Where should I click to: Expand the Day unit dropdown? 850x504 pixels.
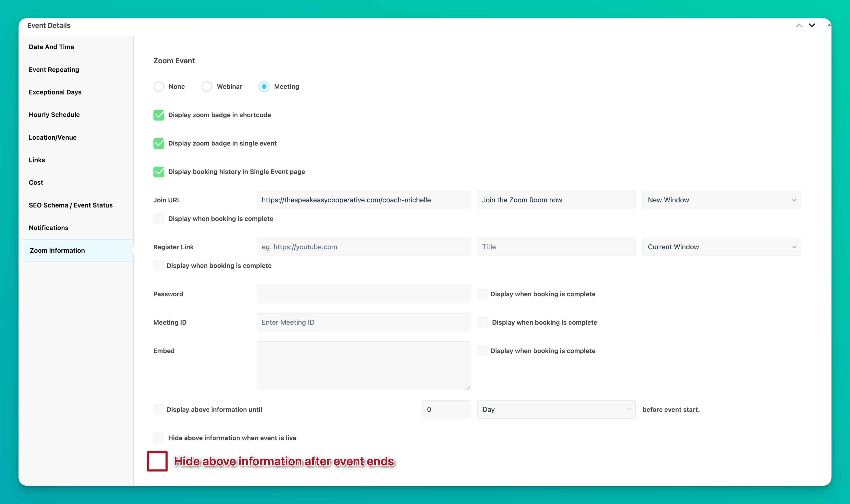pyautogui.click(x=556, y=409)
